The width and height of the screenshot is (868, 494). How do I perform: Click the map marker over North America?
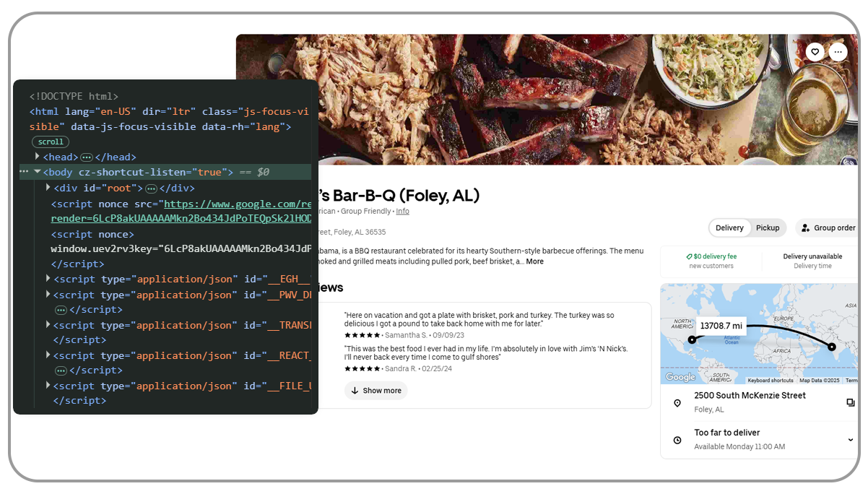click(x=692, y=339)
